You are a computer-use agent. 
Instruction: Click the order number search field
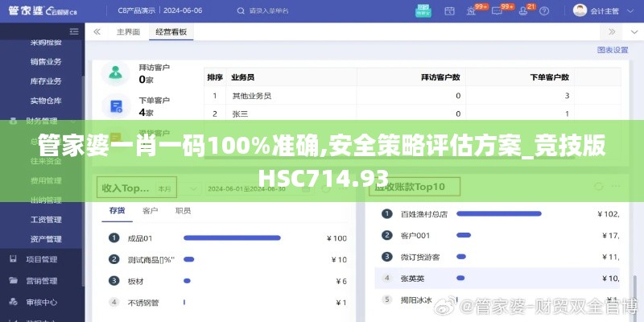click(282, 10)
